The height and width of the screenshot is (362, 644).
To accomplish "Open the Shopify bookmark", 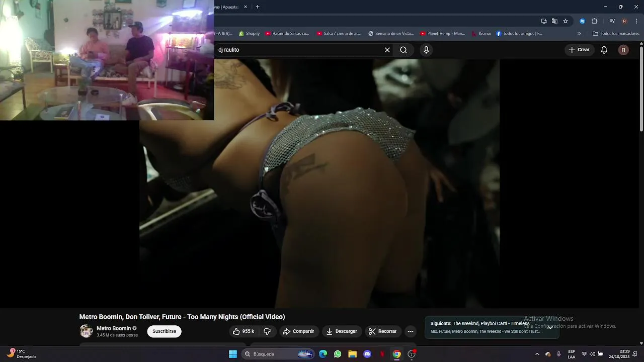I will point(250,34).
